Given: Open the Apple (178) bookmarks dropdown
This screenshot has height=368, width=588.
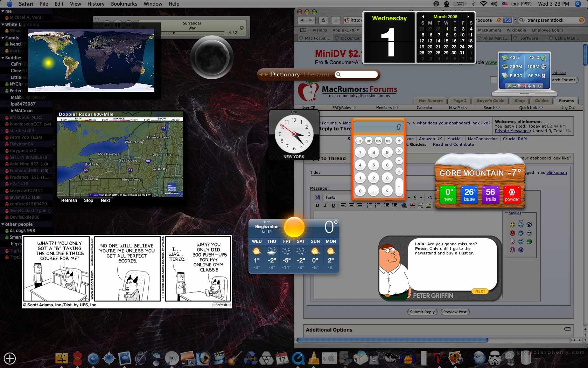Looking at the screenshot, I should [x=345, y=30].
